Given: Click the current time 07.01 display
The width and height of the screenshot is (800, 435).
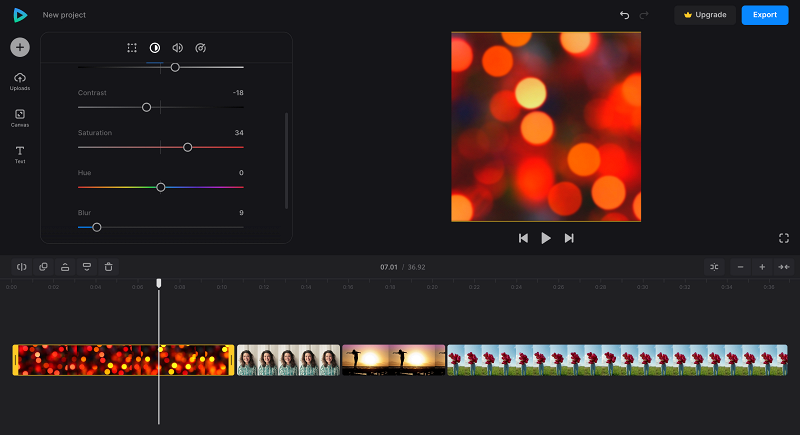Looking at the screenshot, I should click(x=389, y=267).
